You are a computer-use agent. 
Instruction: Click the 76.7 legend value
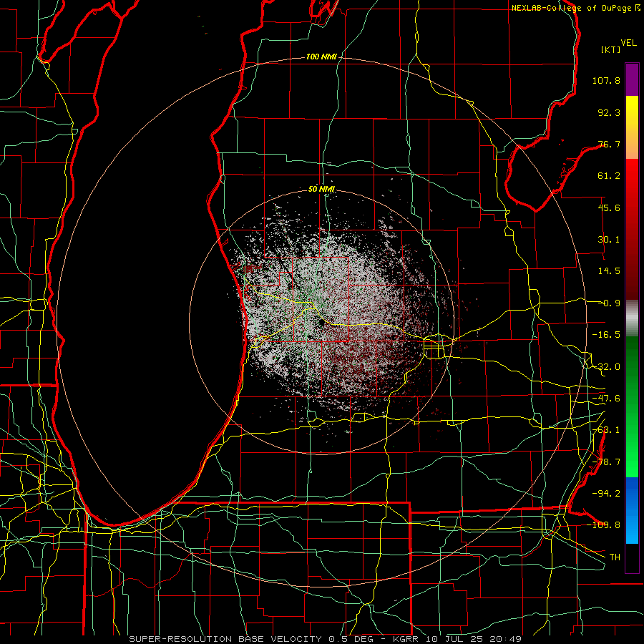[x=609, y=144]
